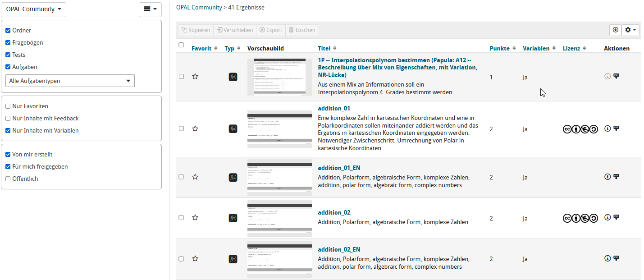
Task: Star the Interpolationspolynom task as favorite
Action: [x=195, y=77]
